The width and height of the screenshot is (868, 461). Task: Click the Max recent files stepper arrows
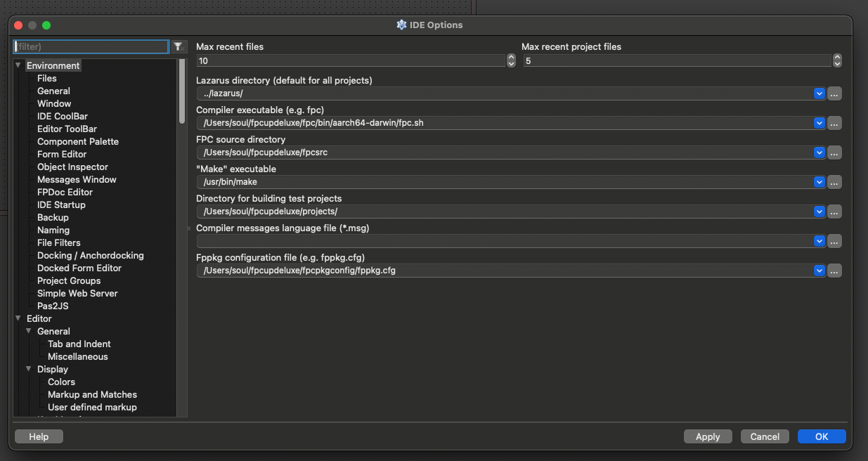[x=511, y=61]
